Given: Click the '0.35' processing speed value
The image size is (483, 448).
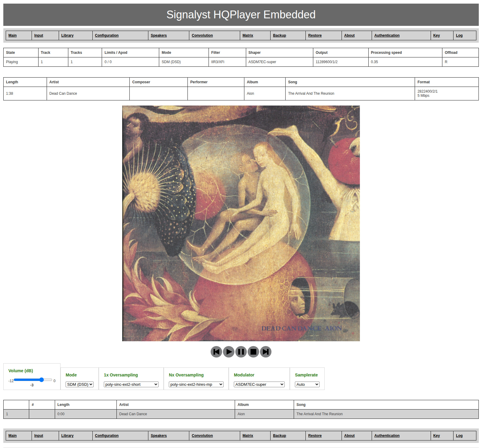Looking at the screenshot, I should coord(374,62).
